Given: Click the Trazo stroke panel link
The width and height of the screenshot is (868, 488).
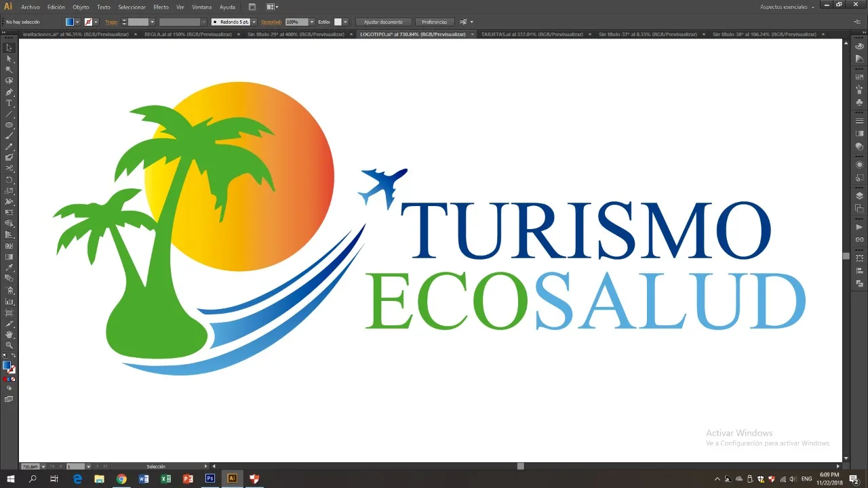Looking at the screenshot, I should 111,22.
